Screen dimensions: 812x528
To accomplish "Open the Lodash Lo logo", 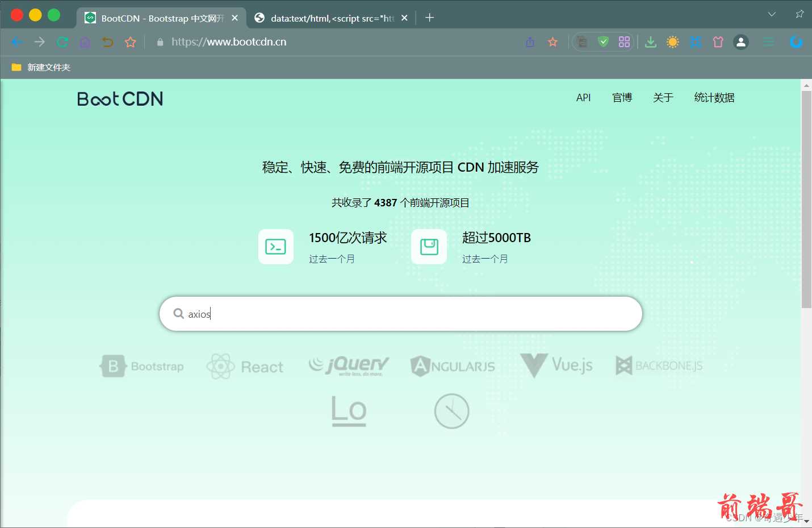I will tap(349, 411).
